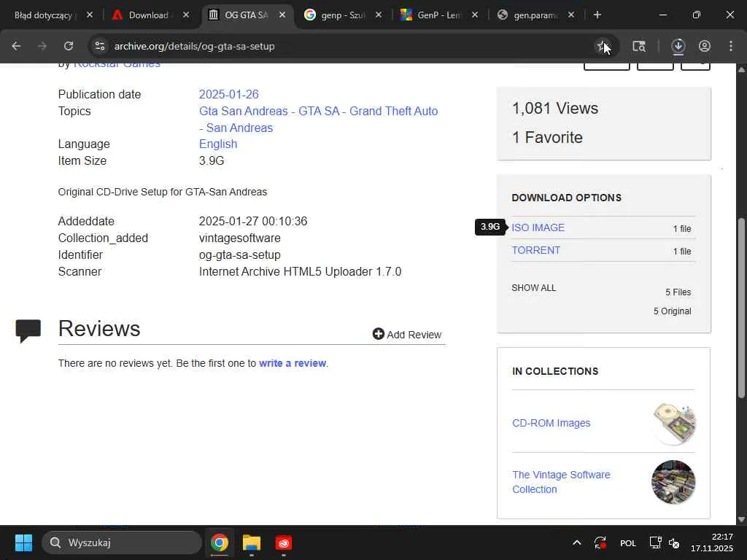This screenshot has height=560, width=747.
Task: Open the Vintage Software Collection thumbnail
Action: point(673,482)
